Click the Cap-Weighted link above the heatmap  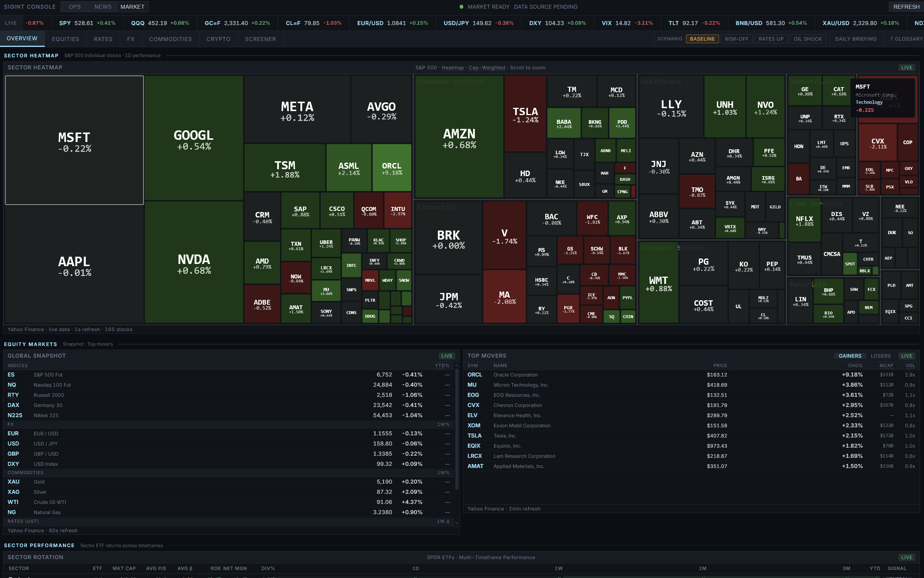click(x=488, y=68)
